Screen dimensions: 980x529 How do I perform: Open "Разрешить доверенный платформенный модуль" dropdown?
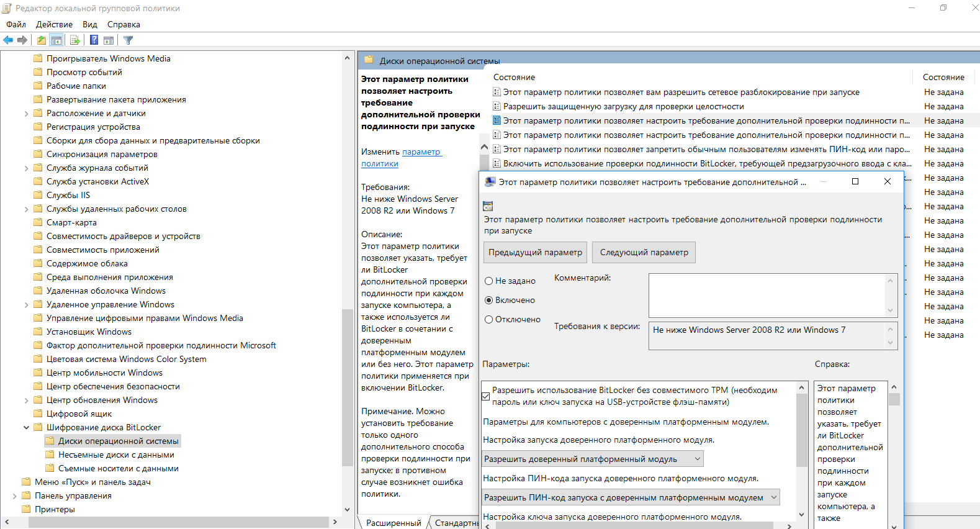[x=593, y=459]
